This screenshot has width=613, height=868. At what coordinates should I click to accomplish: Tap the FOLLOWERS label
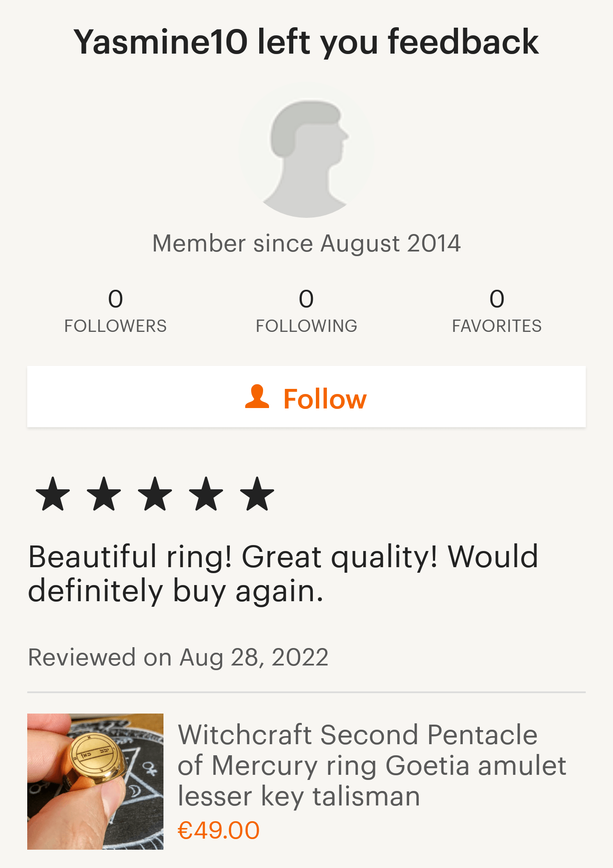[115, 326]
